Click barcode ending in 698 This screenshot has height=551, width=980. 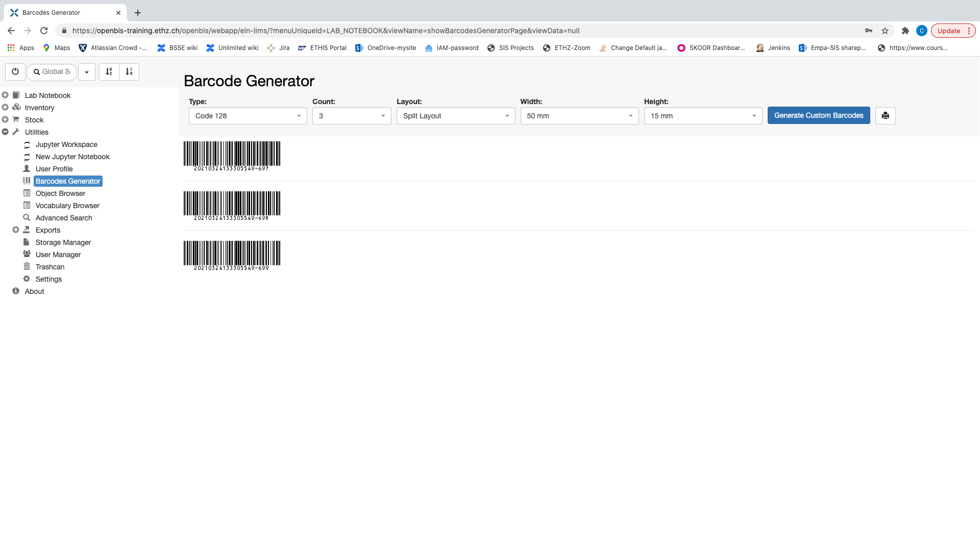point(232,206)
